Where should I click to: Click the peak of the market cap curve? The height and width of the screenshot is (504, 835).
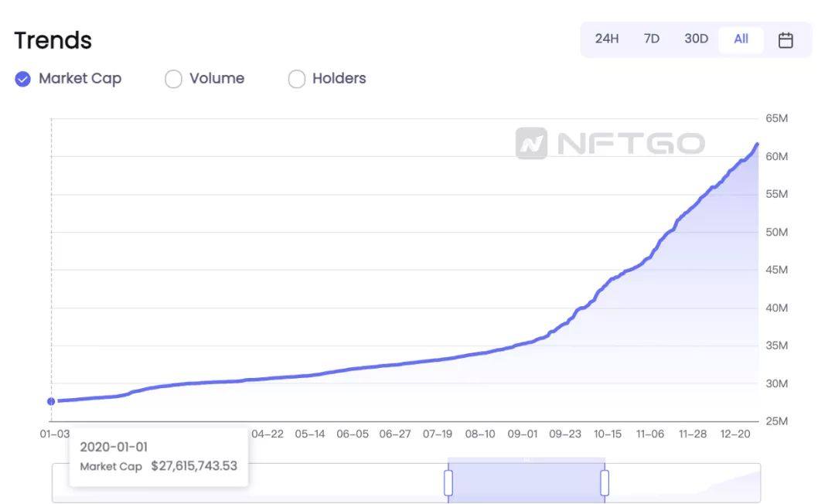[x=756, y=144]
